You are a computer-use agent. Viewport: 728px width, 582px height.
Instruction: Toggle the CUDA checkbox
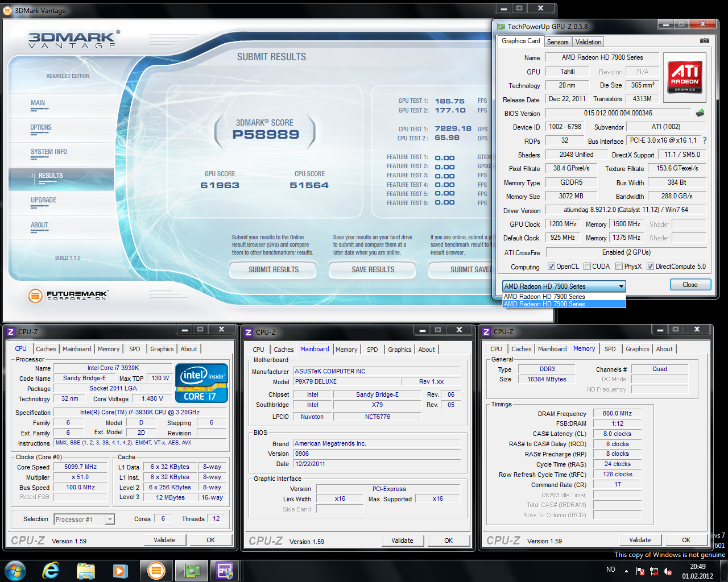click(x=587, y=267)
